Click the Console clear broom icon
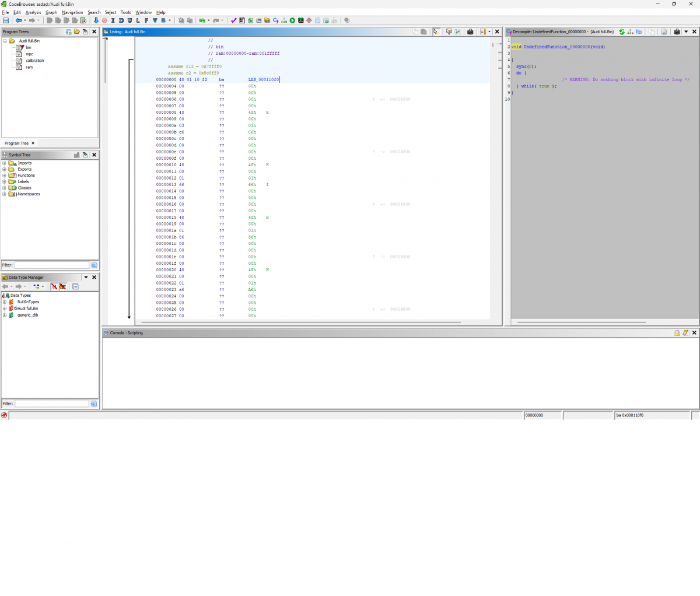The width and height of the screenshot is (700, 596). click(x=685, y=333)
